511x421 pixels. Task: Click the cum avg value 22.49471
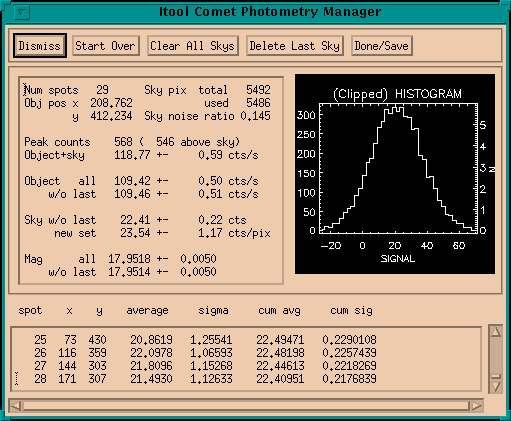click(x=280, y=340)
